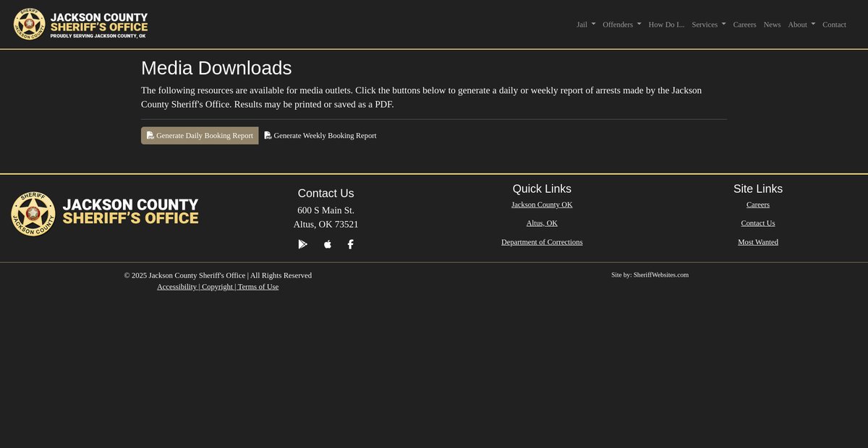Click the Media Downloads heading
The width and height of the screenshot is (868, 448).
click(x=216, y=68)
